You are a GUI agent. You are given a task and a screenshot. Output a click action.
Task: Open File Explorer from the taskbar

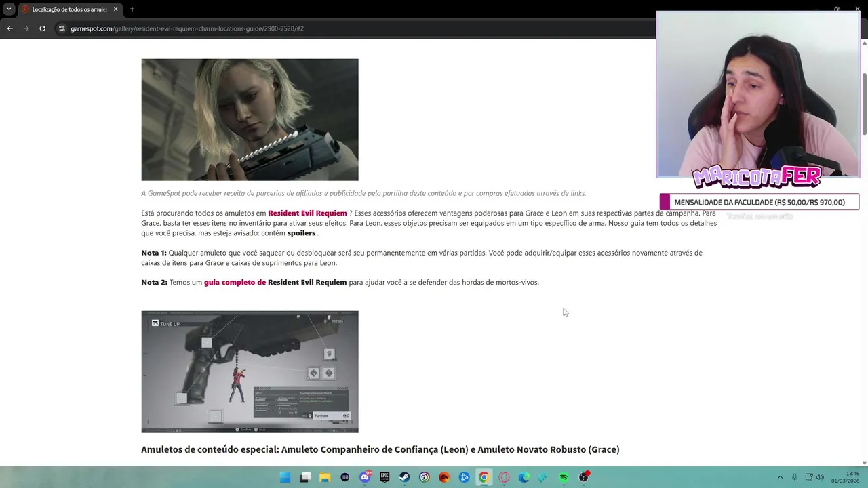click(325, 477)
